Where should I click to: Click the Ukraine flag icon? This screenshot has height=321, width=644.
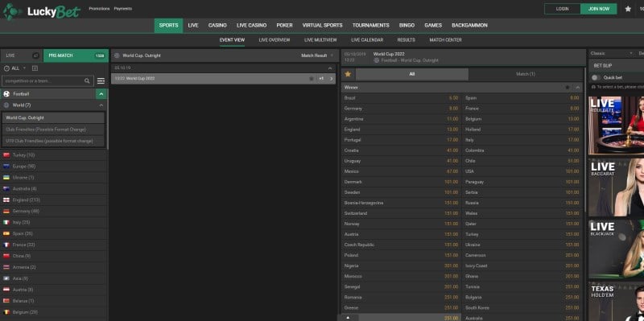pos(6,177)
